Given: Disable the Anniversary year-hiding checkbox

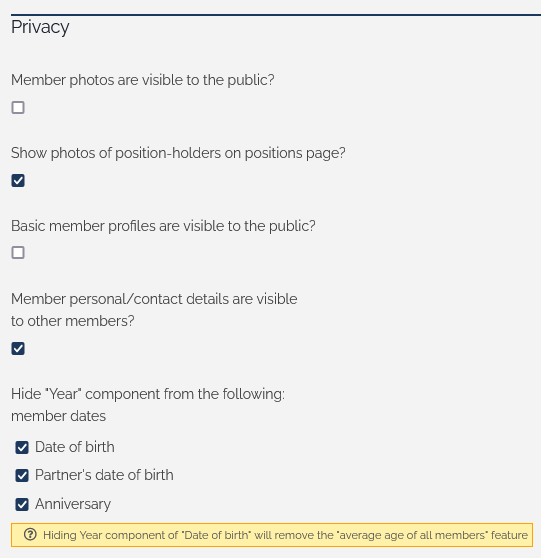Looking at the screenshot, I should coord(22,504).
